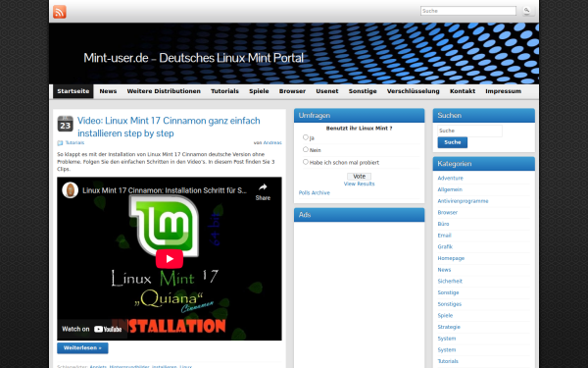
Task: Open the Impressum menu item
Action: 503,91
